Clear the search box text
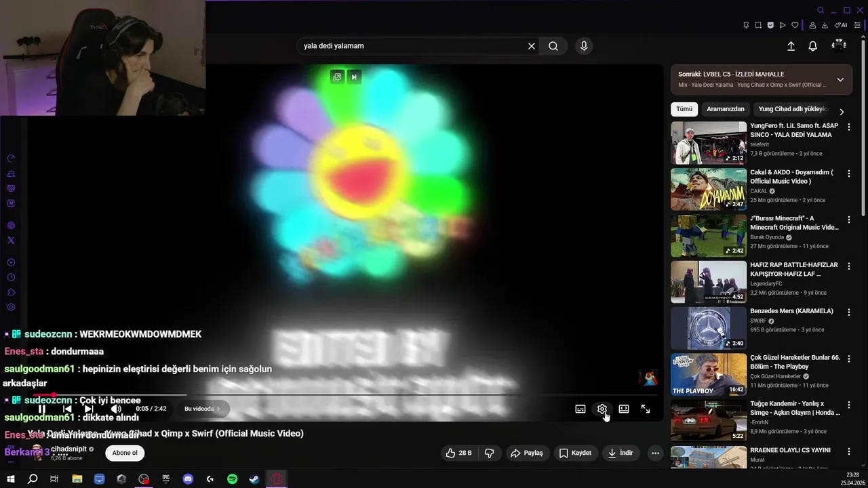 point(532,46)
